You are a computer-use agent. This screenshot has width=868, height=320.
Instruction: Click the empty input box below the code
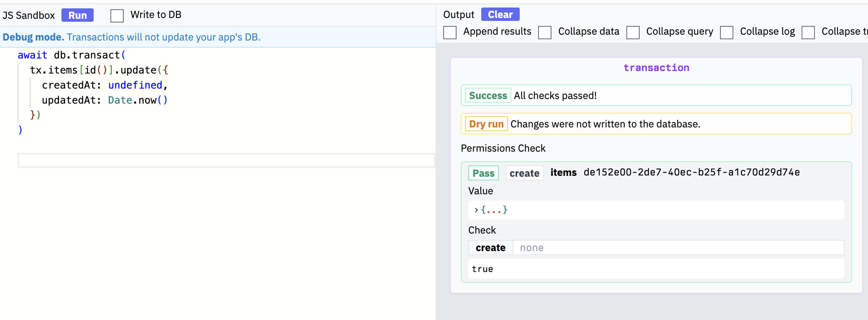point(226,160)
